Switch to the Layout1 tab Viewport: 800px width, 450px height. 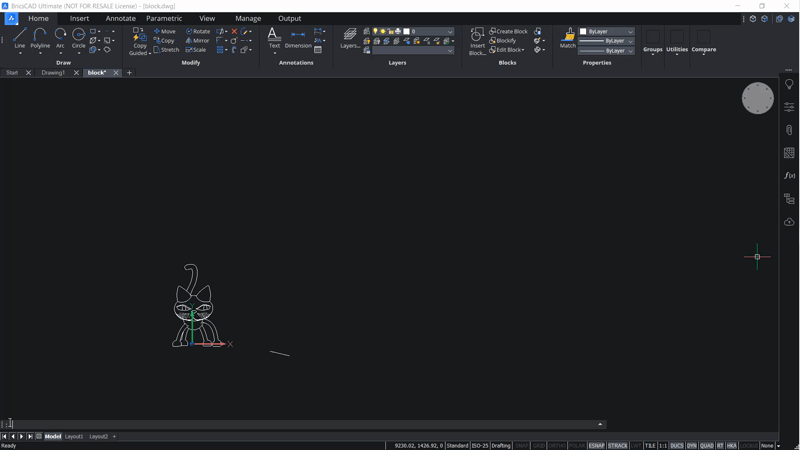click(73, 436)
